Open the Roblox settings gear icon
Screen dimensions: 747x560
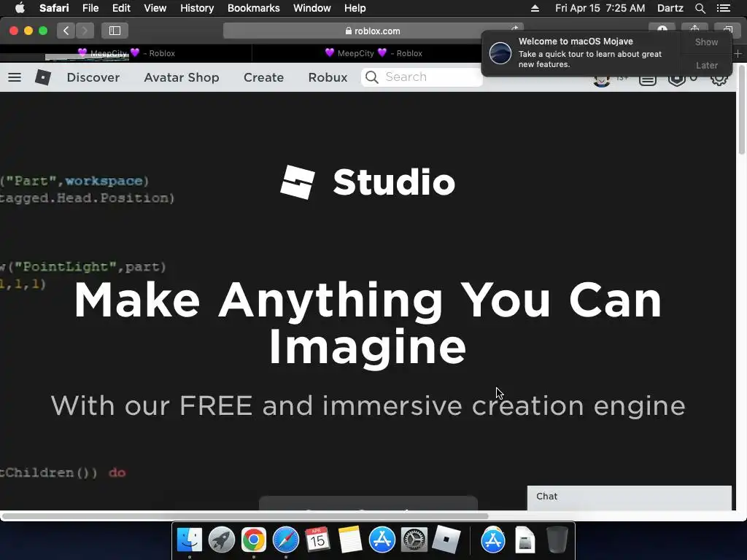[719, 79]
